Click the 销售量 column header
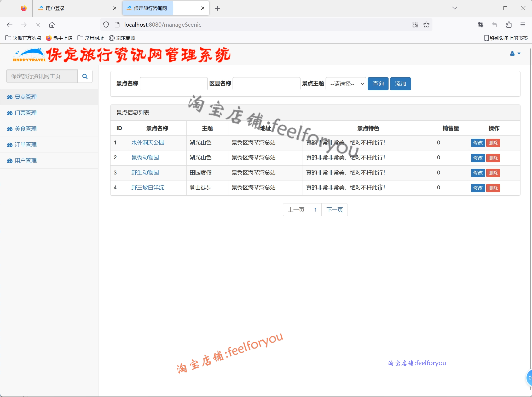 [451, 128]
